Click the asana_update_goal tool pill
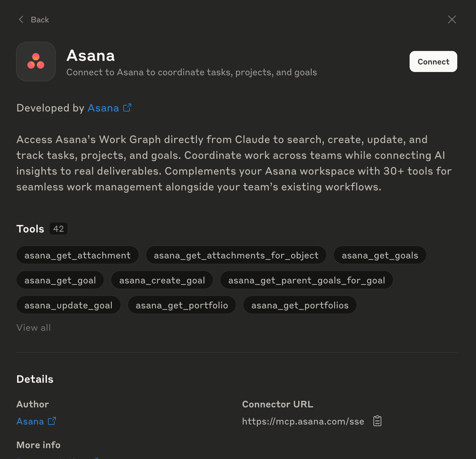Screen dimensions: 476x459 pos(68,305)
